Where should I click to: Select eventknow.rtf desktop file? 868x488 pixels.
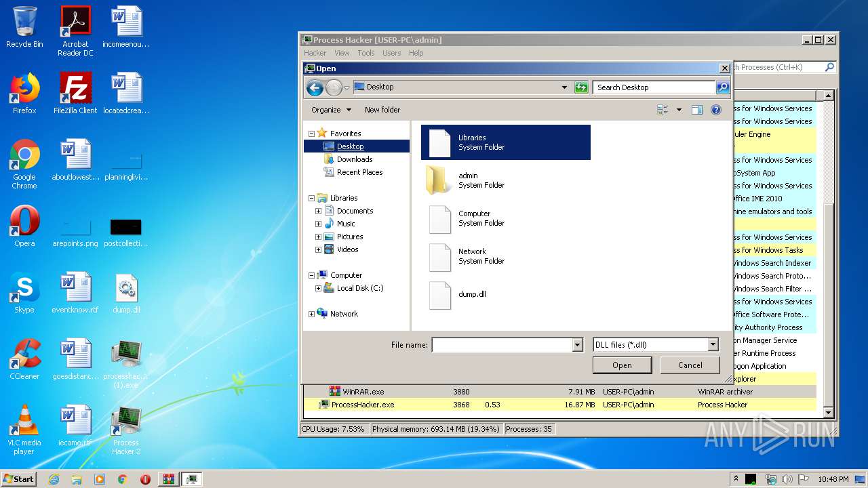pos(75,293)
